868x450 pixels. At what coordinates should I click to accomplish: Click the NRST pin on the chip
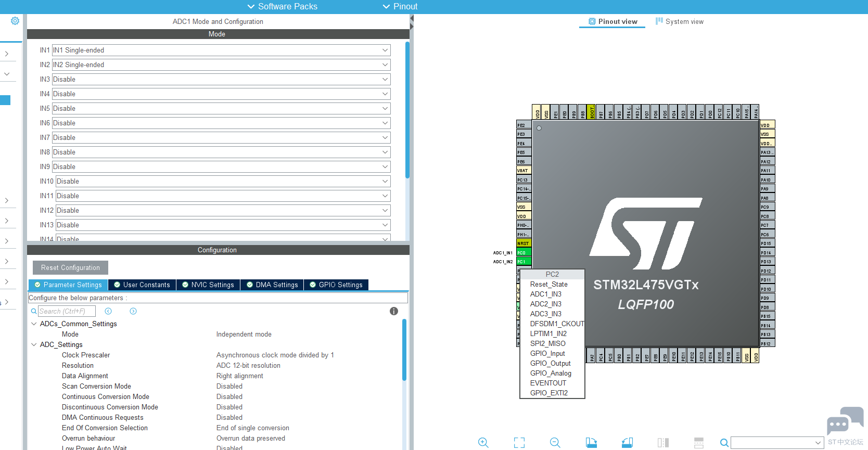tap(524, 243)
